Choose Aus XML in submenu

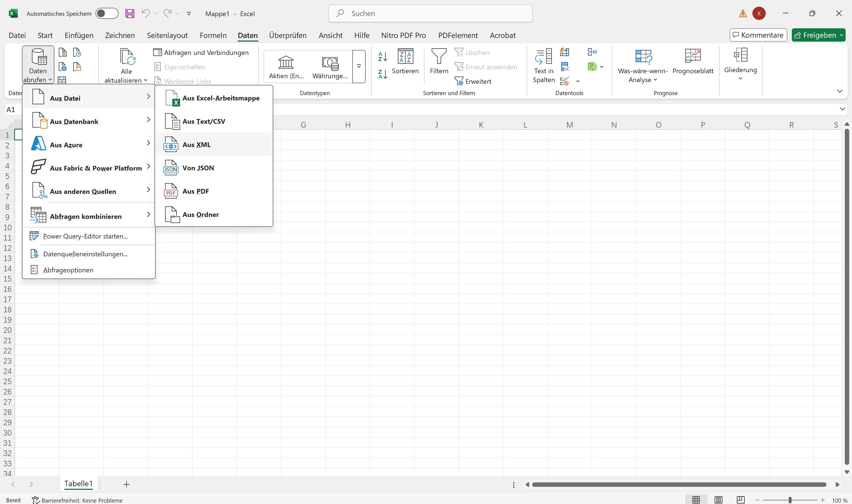pyautogui.click(x=214, y=144)
